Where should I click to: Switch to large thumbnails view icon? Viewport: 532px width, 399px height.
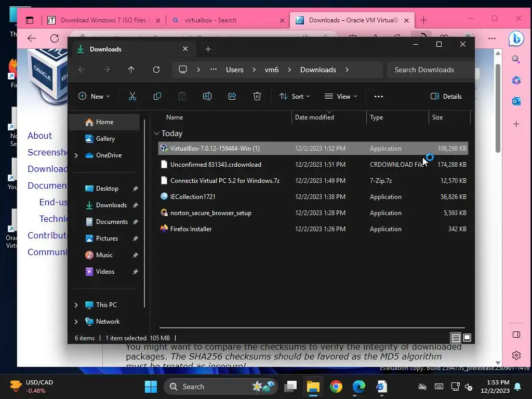coord(467,338)
